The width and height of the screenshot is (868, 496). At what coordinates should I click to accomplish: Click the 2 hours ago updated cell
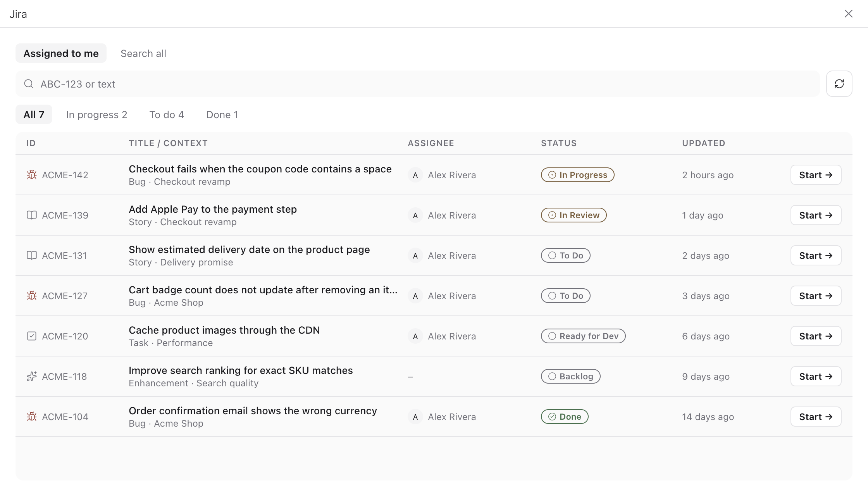pos(708,175)
